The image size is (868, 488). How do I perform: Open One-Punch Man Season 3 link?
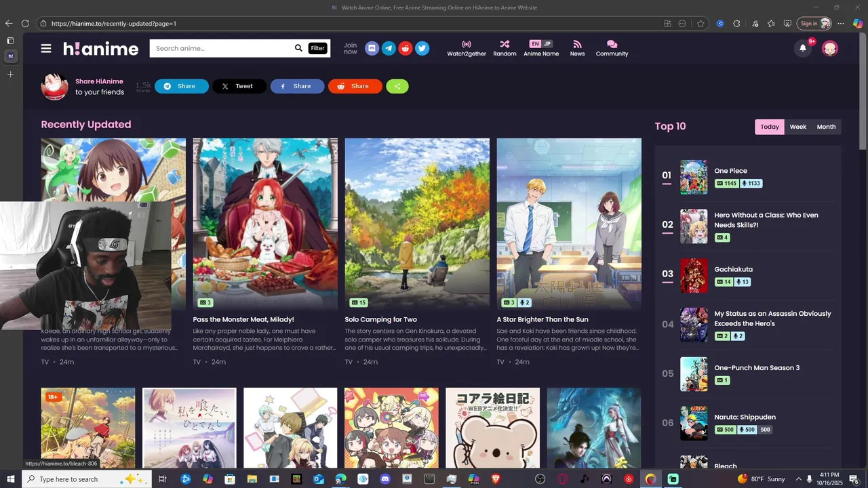757,367
